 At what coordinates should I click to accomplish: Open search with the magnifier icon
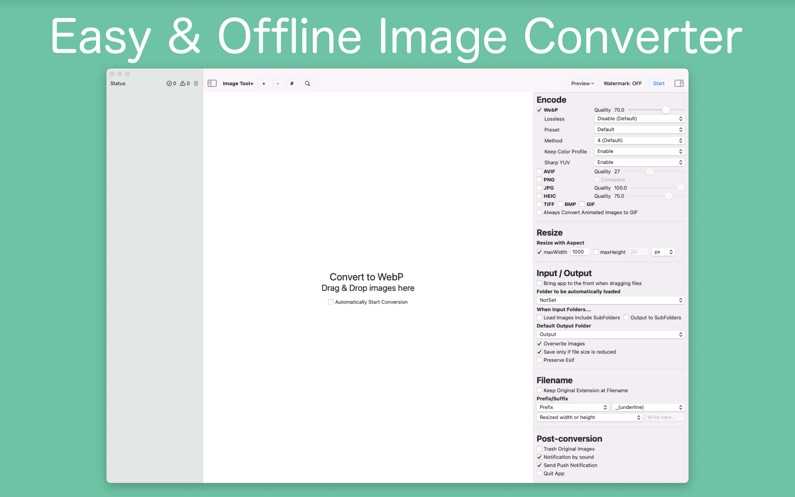(x=307, y=84)
